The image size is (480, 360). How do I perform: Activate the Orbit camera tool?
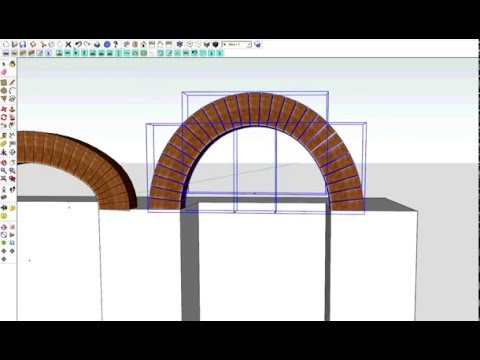coord(4,163)
